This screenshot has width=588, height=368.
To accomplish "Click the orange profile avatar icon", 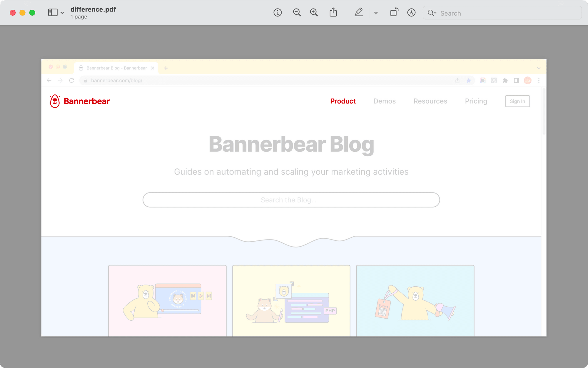I will pos(528,81).
